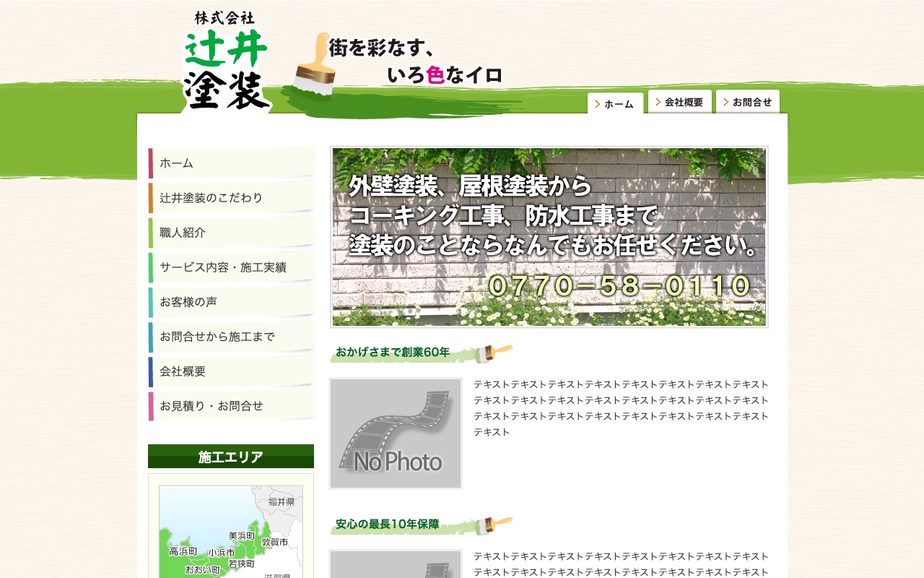The height and width of the screenshot is (578, 924).
Task: Open サービス内容・施工実績 sidebar item
Action: click(x=231, y=267)
